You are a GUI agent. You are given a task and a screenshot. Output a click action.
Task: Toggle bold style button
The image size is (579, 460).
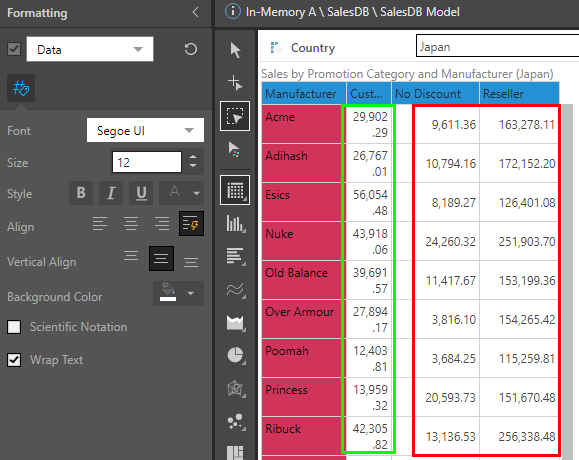tap(81, 193)
